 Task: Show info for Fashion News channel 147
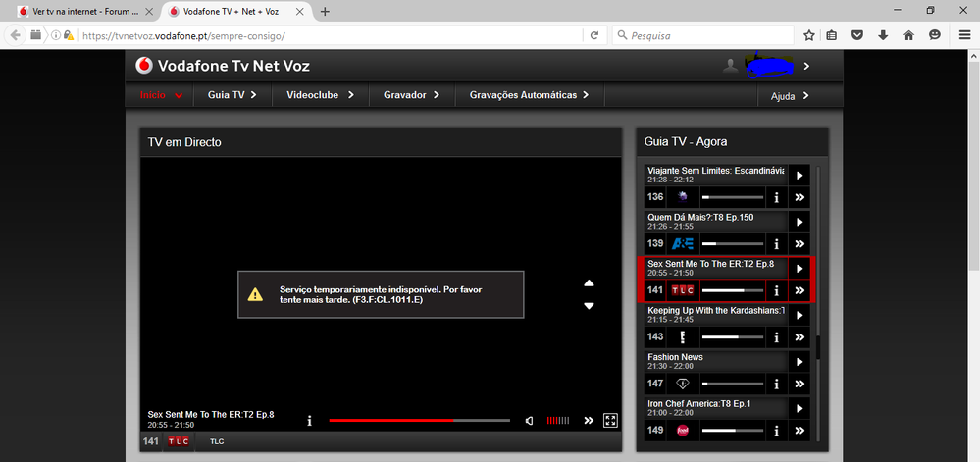point(776,383)
